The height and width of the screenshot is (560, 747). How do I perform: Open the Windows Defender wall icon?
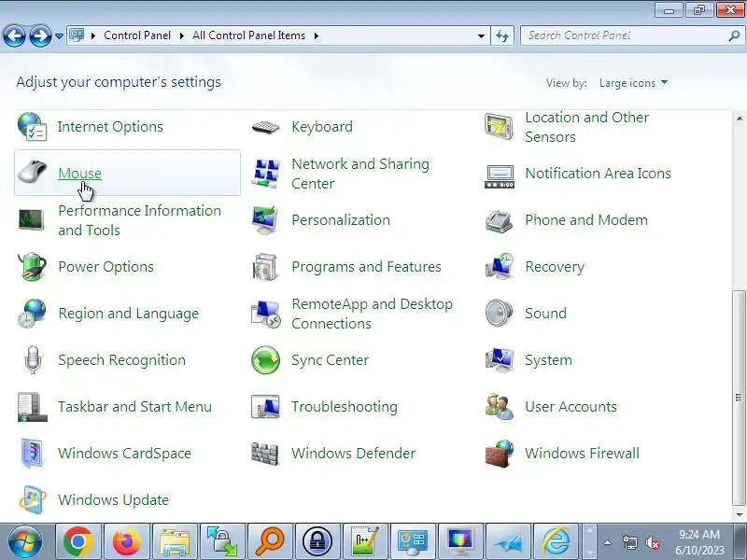click(x=265, y=454)
